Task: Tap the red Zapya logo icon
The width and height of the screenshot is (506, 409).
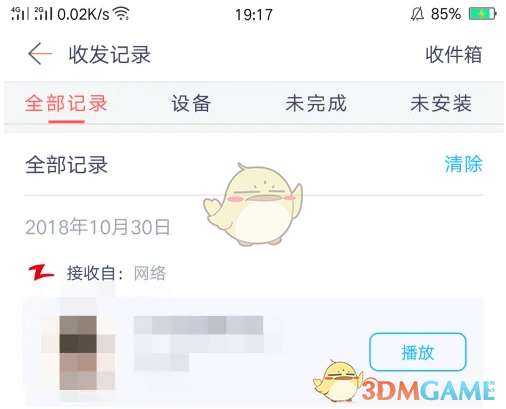Action: point(41,273)
